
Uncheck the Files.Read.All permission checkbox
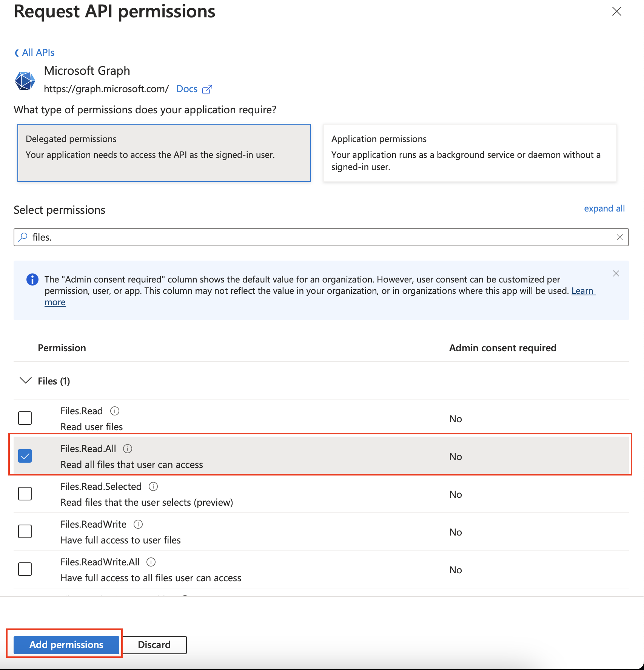(x=25, y=456)
